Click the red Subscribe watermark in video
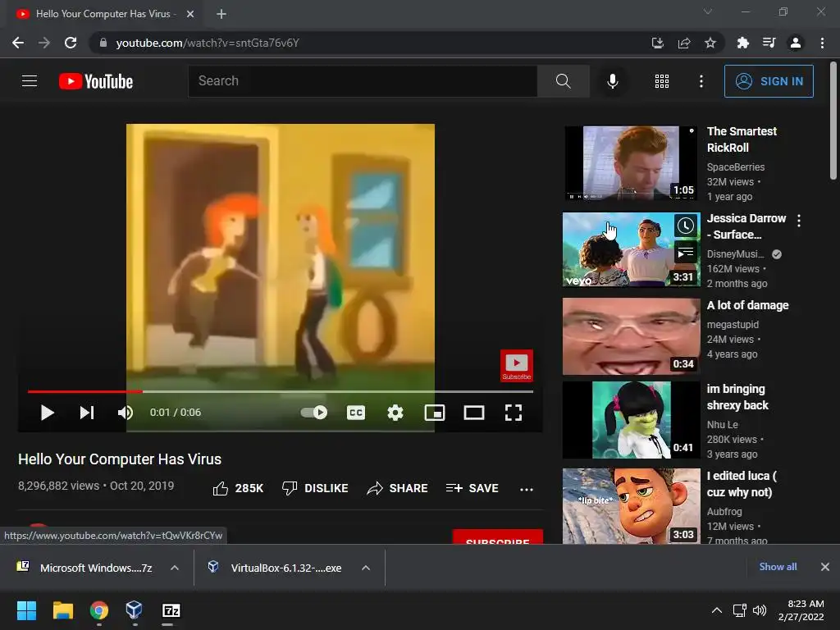Viewport: 840px width, 630px height. pos(517,366)
